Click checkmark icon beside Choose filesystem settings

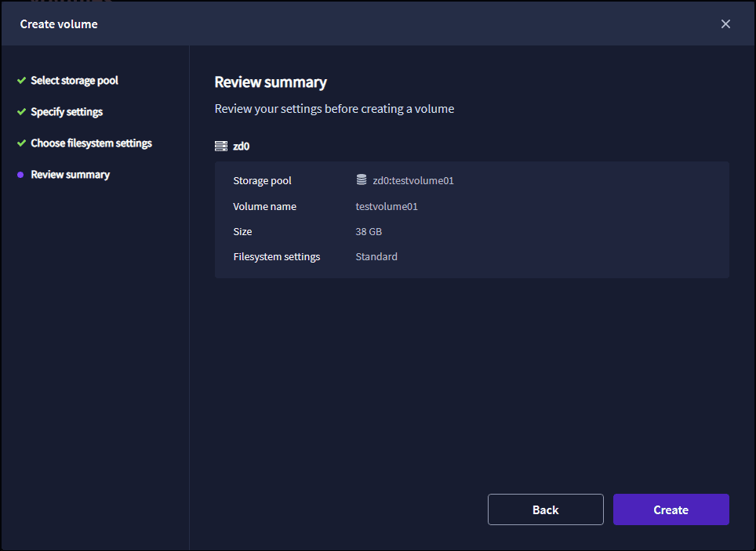click(x=21, y=143)
